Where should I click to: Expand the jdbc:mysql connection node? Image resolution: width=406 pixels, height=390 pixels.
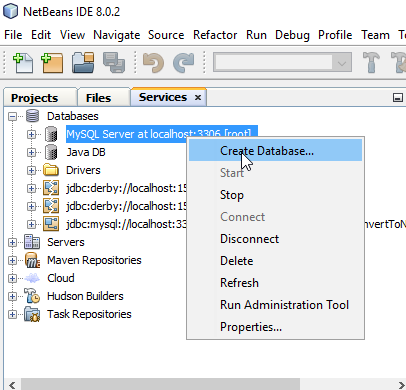(x=31, y=224)
